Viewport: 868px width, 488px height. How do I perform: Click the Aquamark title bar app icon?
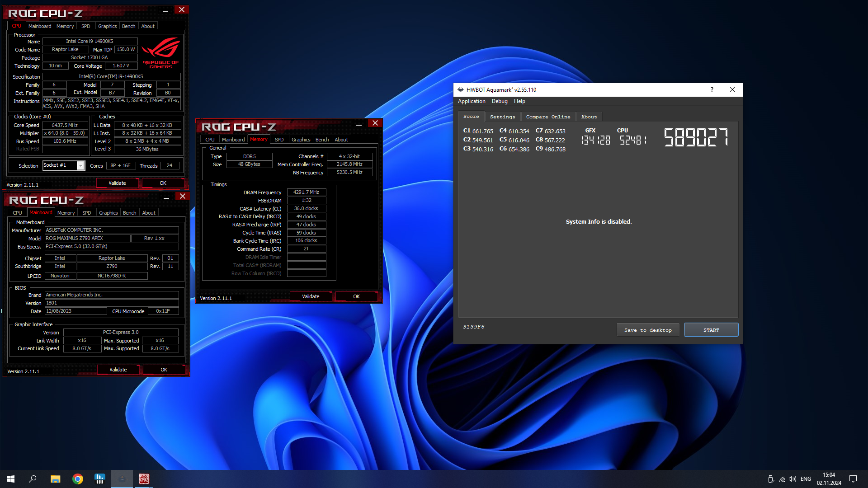(461, 89)
